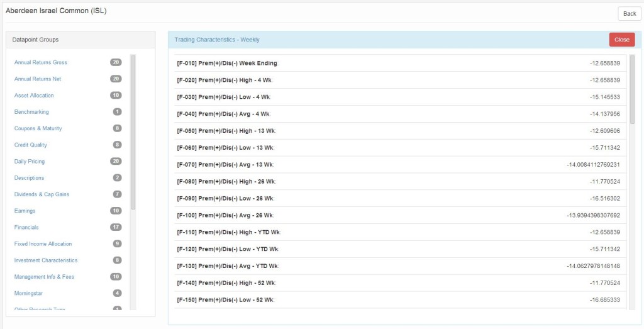The height and width of the screenshot is (329, 644).
Task: Open Fixed Income Allocation group
Action: [43, 243]
